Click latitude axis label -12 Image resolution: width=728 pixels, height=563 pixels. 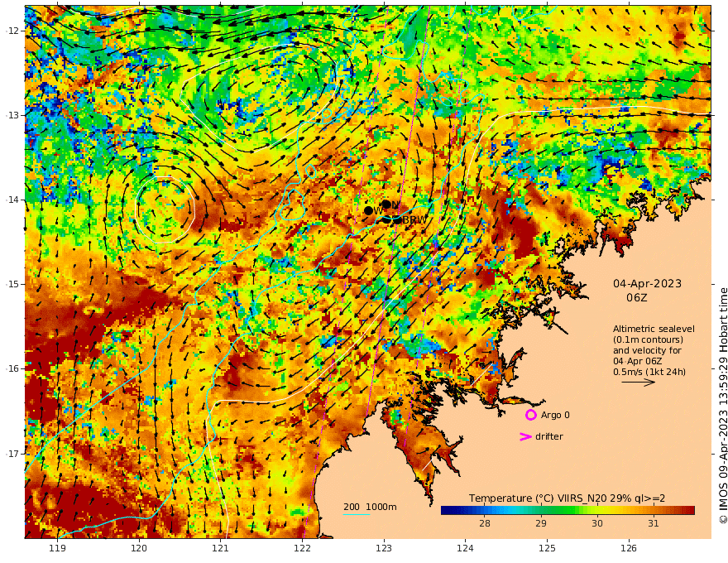click(x=12, y=31)
